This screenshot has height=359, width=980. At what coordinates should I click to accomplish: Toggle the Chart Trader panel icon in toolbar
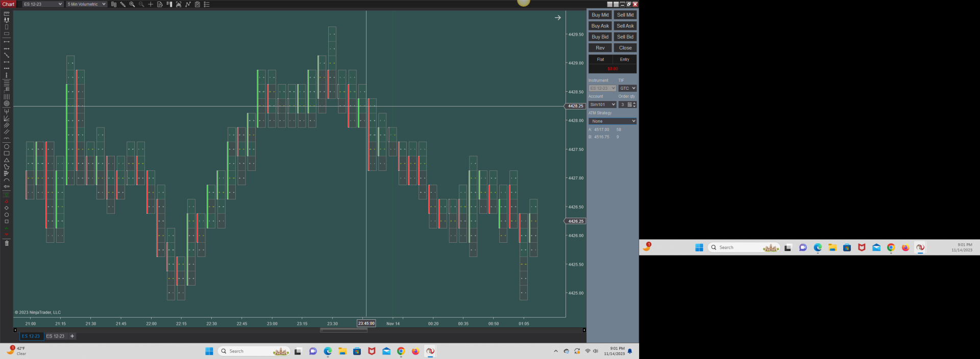169,4
